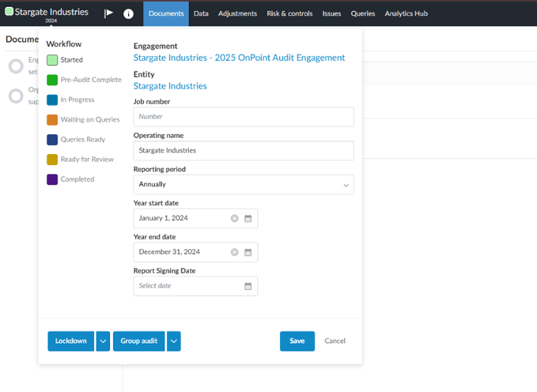Open the Group audit split-button arrow
Image resolution: width=537 pixels, height=392 pixels.
(174, 341)
